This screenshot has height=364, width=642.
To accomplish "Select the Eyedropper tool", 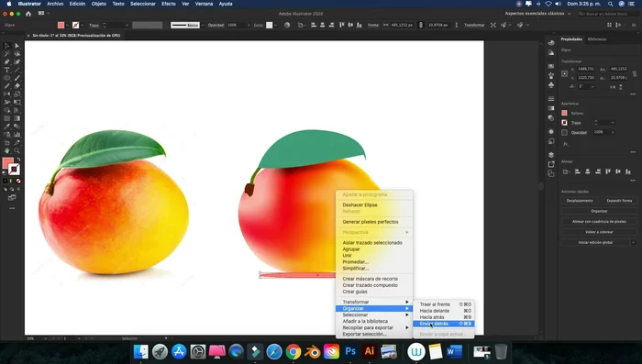I will click(7, 127).
